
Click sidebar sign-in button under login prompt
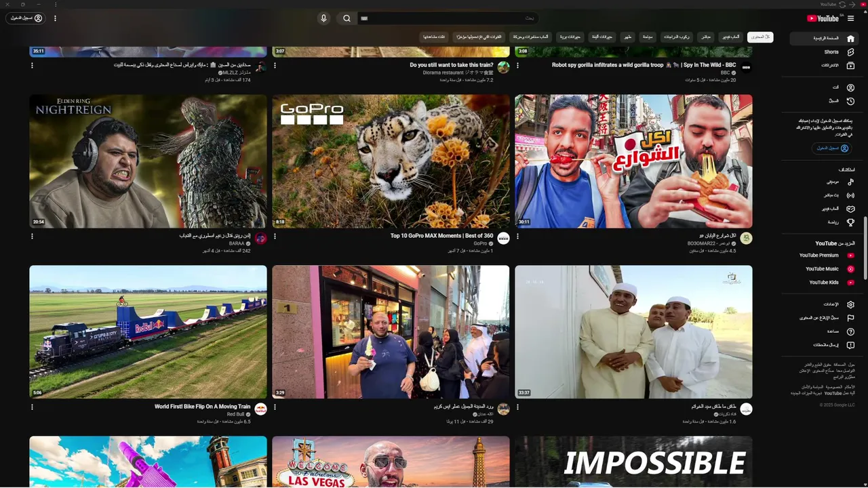pyautogui.click(x=832, y=148)
